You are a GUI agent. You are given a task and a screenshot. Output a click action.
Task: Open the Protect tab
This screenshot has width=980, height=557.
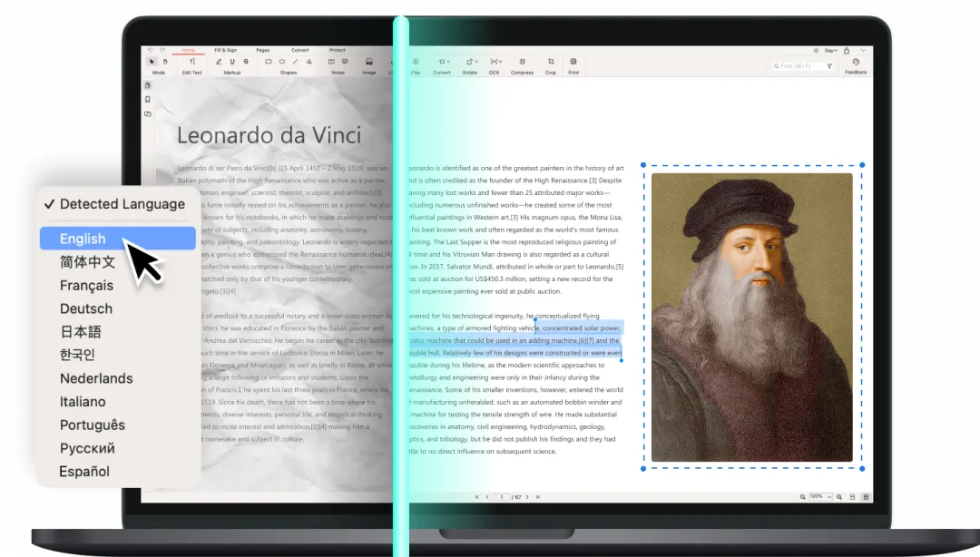click(338, 50)
